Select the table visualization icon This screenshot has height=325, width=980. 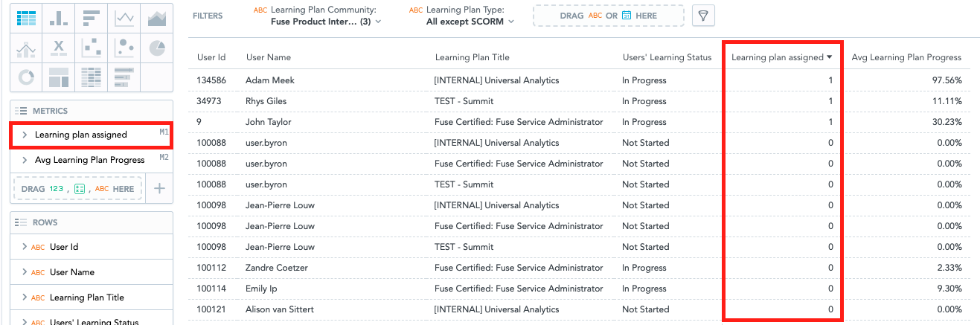click(x=27, y=18)
